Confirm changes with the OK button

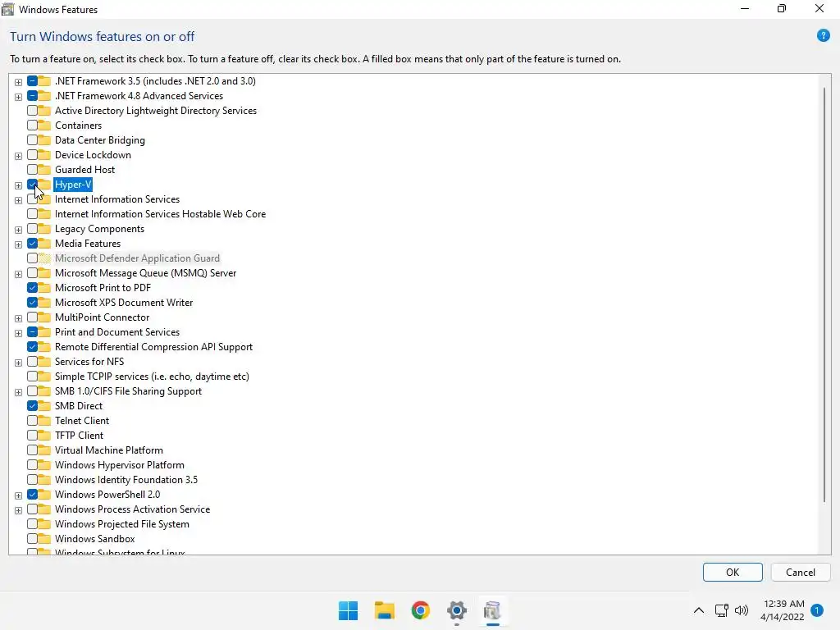coord(733,572)
